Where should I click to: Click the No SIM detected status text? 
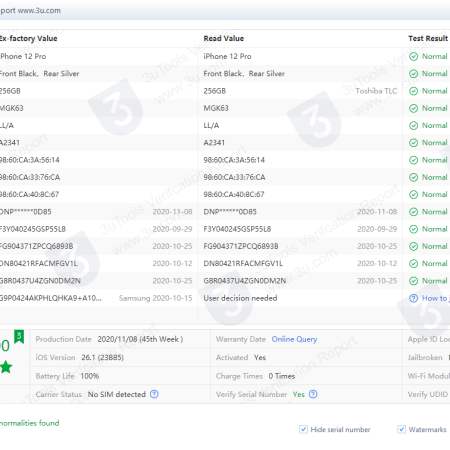[117, 394]
